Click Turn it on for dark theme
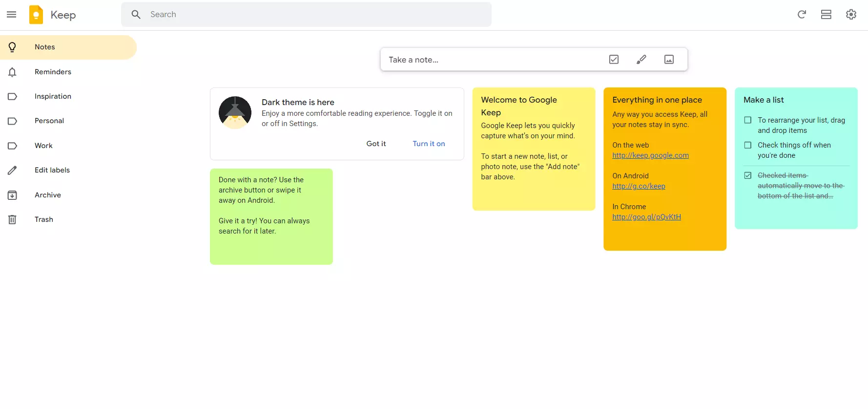Image resolution: width=868 pixels, height=409 pixels. (429, 144)
